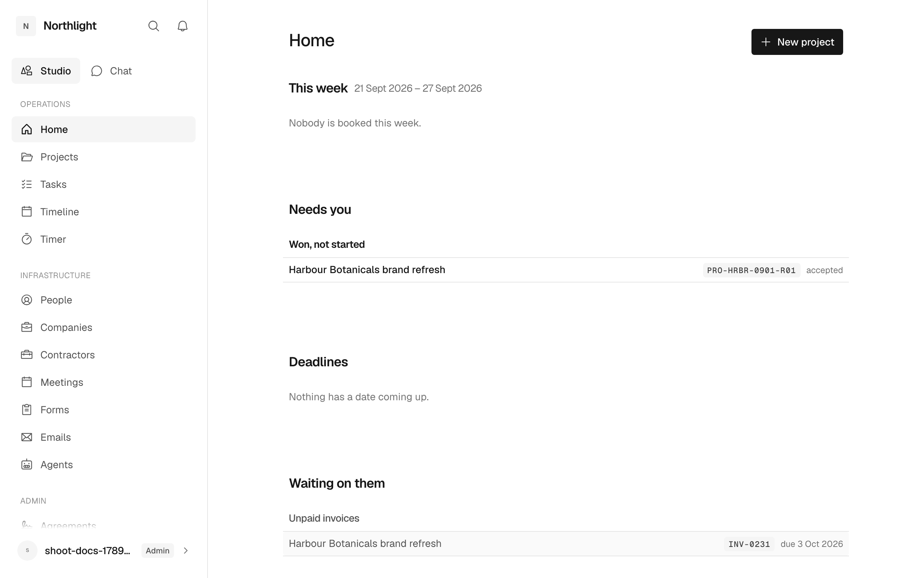This screenshot has width=924, height=578.
Task: Expand the account menu chevron
Action: coord(186,551)
